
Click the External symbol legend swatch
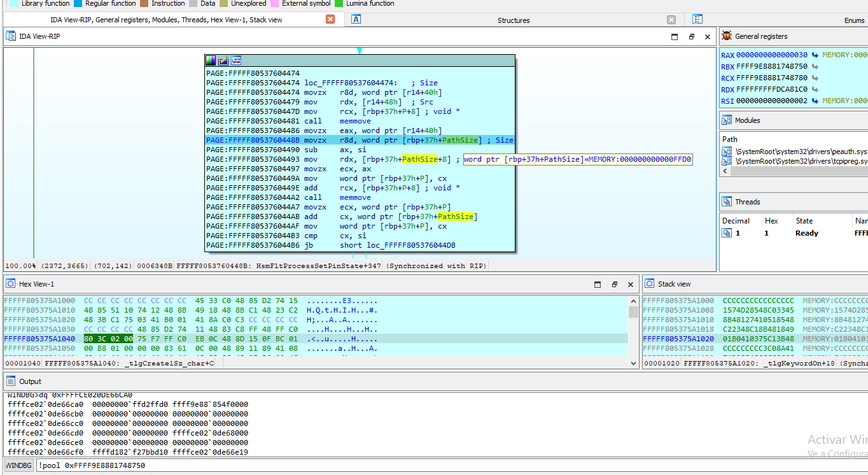pyautogui.click(x=275, y=3)
